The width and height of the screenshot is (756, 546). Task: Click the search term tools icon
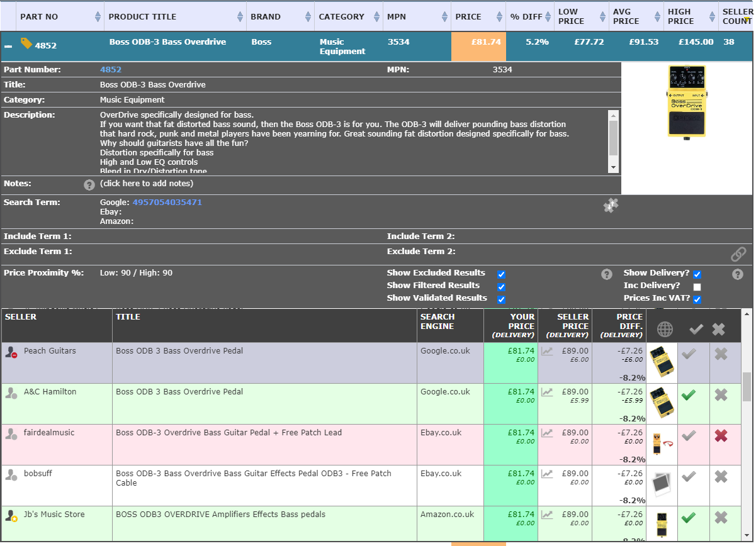[x=611, y=206]
